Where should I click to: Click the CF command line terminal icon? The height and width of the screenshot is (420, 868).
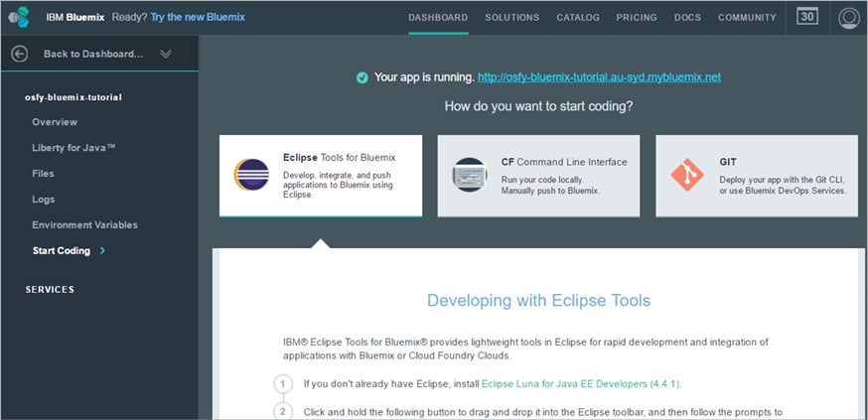pyautogui.click(x=470, y=175)
